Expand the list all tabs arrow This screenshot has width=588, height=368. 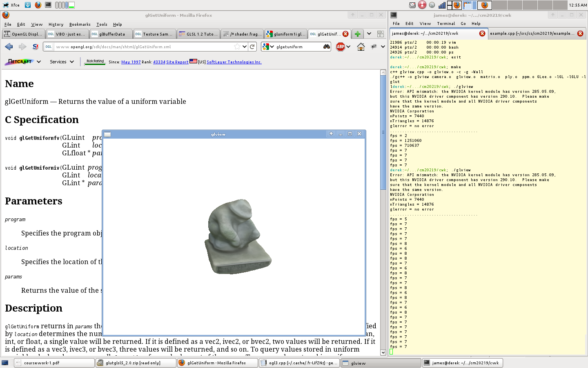tap(369, 34)
